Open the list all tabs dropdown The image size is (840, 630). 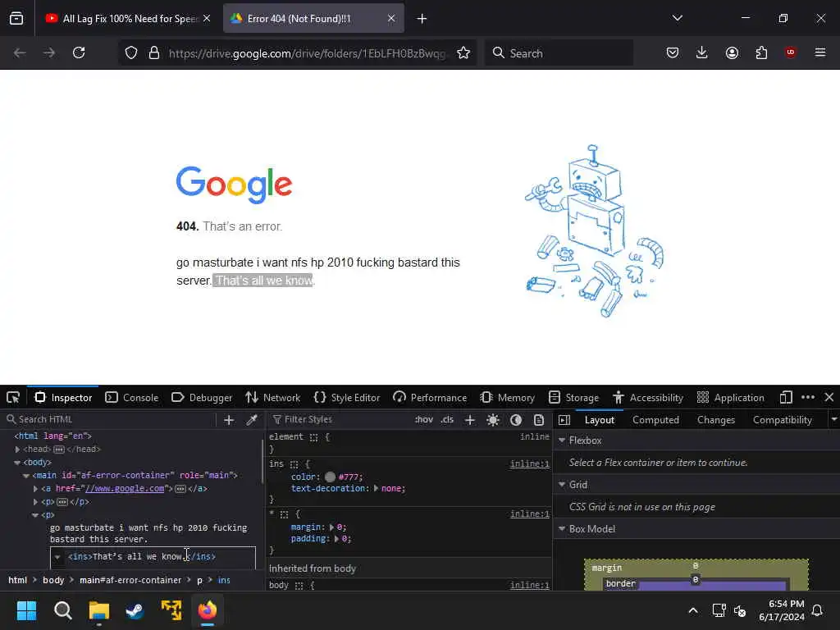677,18
